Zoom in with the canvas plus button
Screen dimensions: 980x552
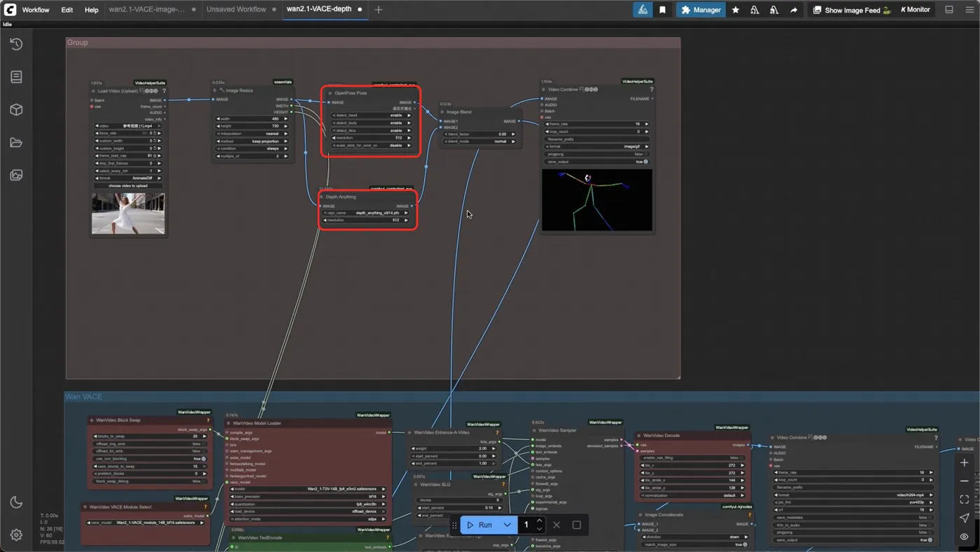tap(964, 463)
